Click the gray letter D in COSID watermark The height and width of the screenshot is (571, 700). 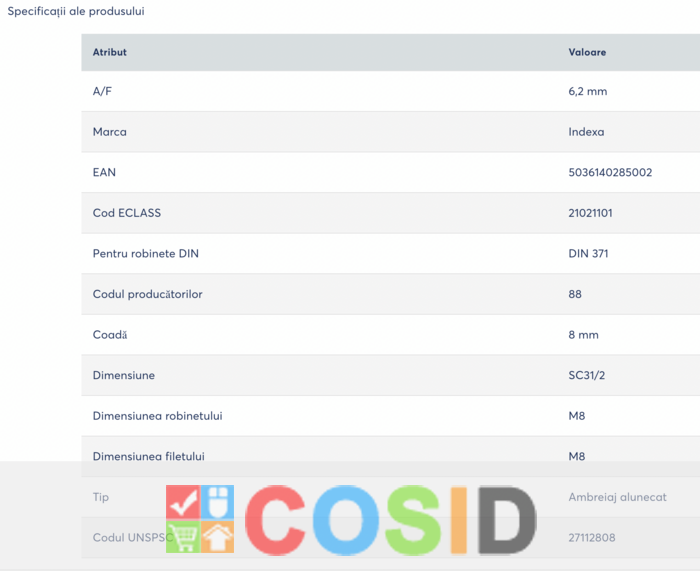click(x=508, y=520)
